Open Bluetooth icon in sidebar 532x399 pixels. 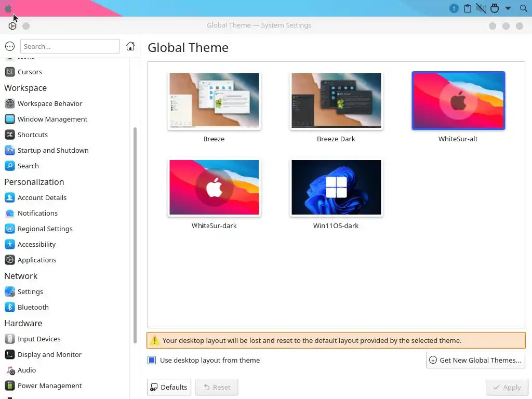(x=10, y=307)
